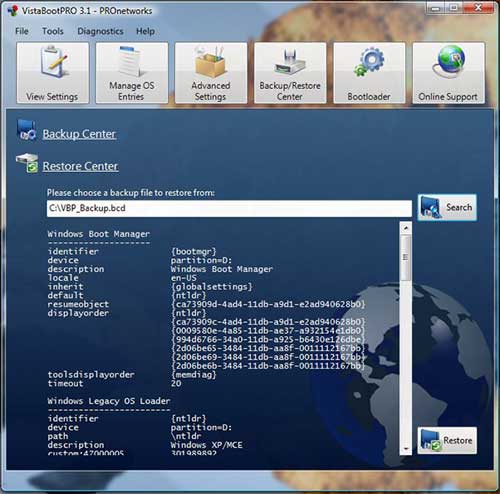Maximize the VistaBootPRO window
The height and width of the screenshot is (494, 500).
coord(454,8)
